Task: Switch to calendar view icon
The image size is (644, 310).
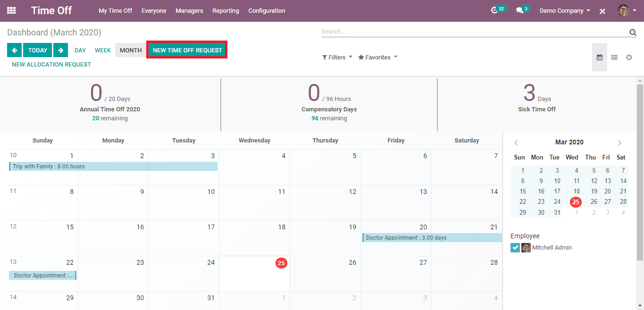Action: [x=600, y=57]
